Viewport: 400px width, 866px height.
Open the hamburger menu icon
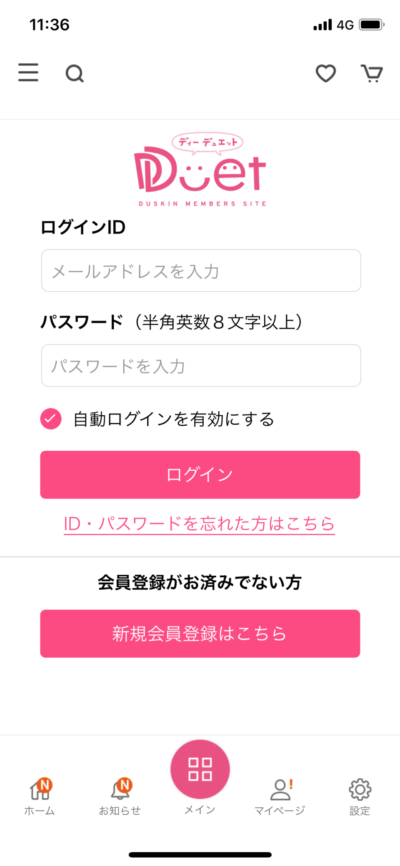point(28,73)
